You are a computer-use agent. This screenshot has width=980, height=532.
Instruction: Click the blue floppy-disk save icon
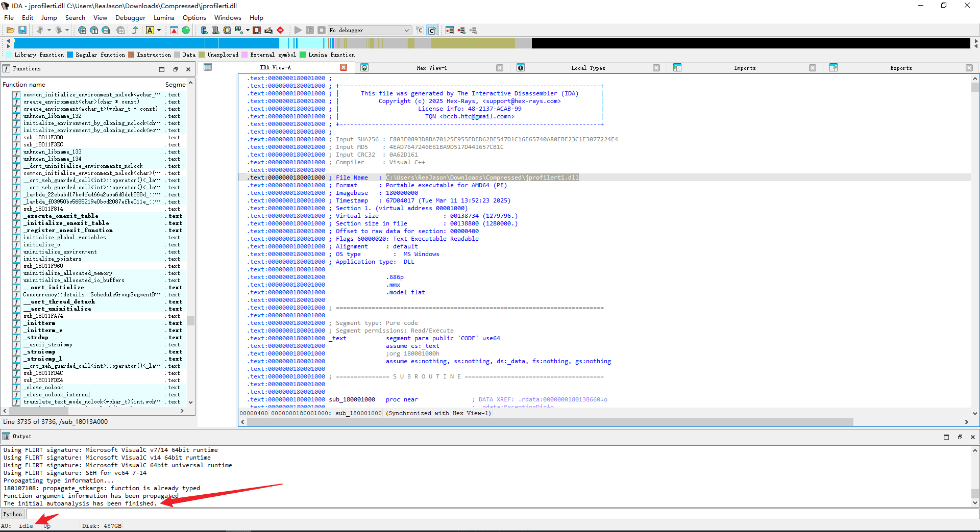(22, 30)
